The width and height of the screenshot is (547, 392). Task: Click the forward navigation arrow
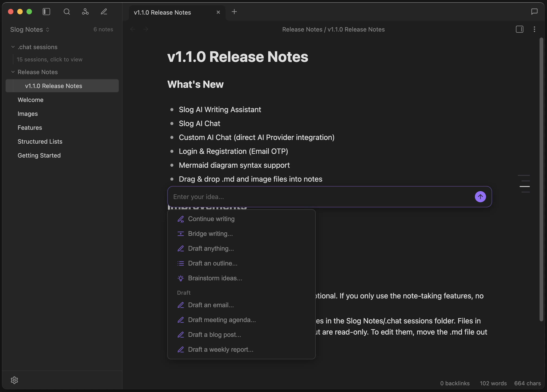coord(146,29)
